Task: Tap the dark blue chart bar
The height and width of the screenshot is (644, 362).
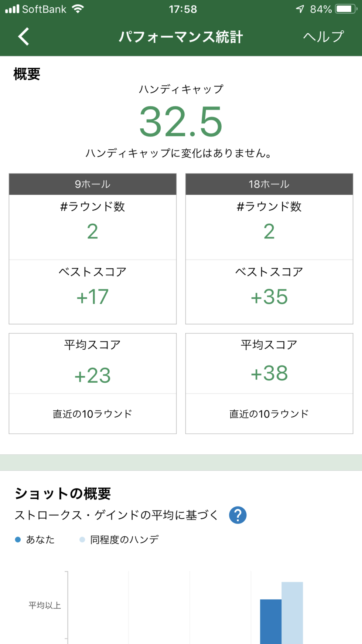Action: coord(271,622)
